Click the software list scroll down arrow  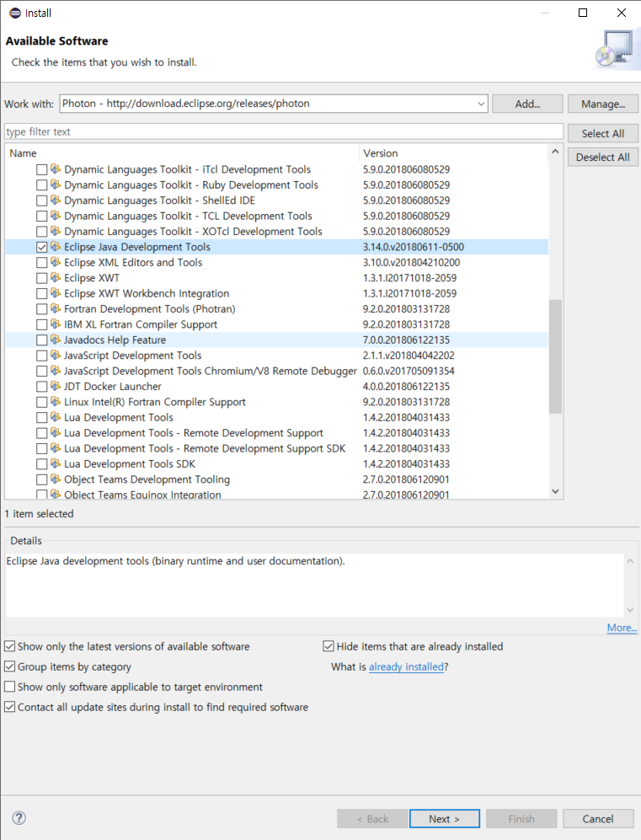pyautogui.click(x=555, y=491)
